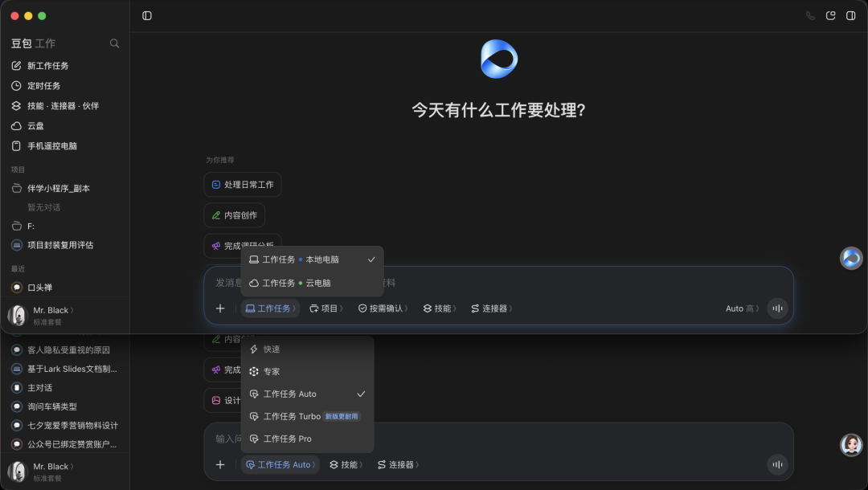This screenshot has width=868, height=490.
Task: Open the Auto 高 model selector
Action: 743,308
